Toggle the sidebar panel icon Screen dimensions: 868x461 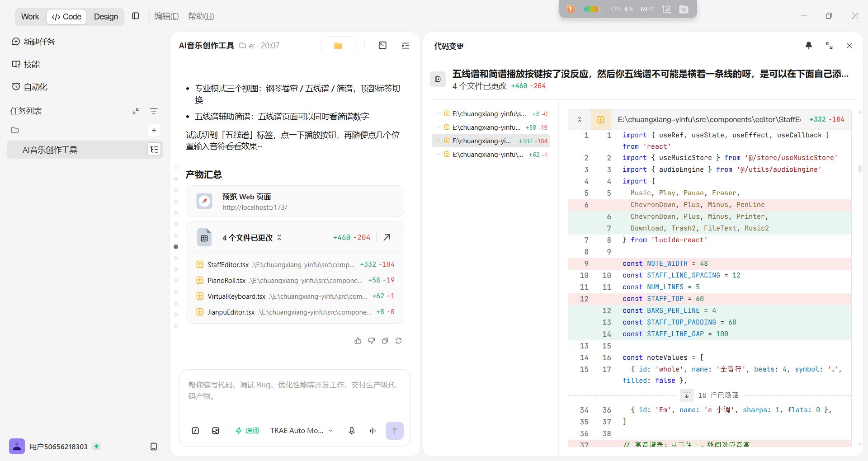[x=136, y=16]
